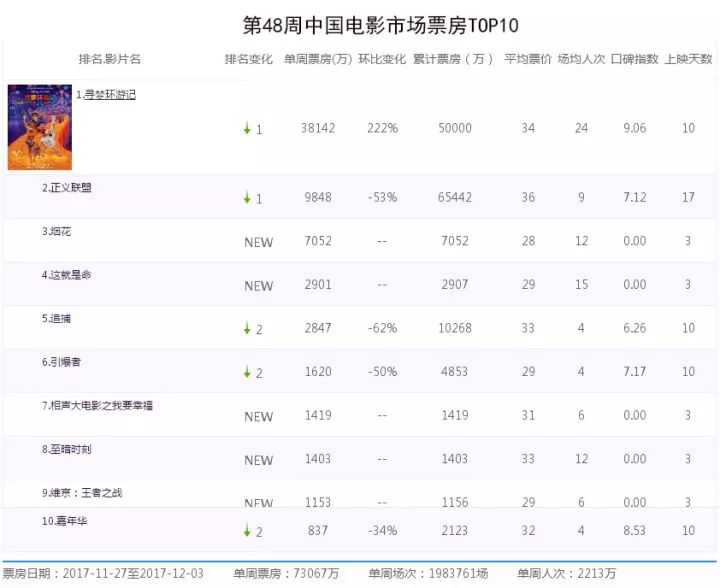This screenshot has width=720, height=588.
Task: Select the -62% change value
Action: [x=382, y=328]
